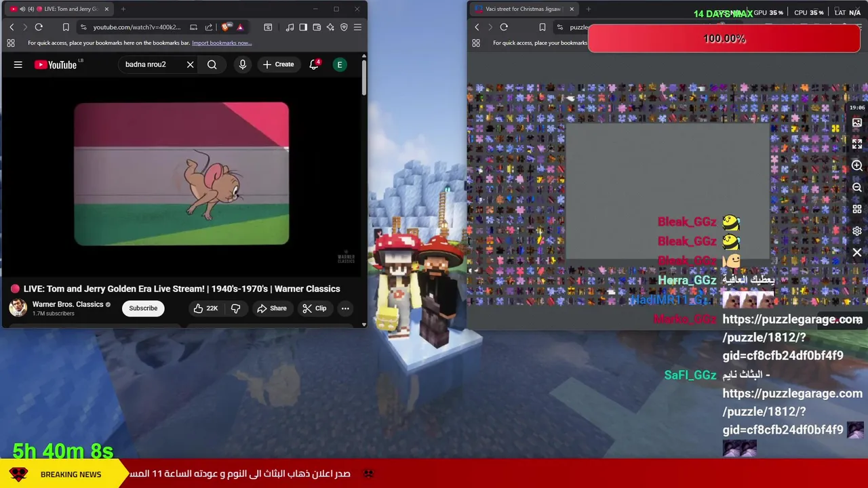Dislike the Tom and Jerry video
Viewport: 868px width, 488px height.
(x=236, y=308)
